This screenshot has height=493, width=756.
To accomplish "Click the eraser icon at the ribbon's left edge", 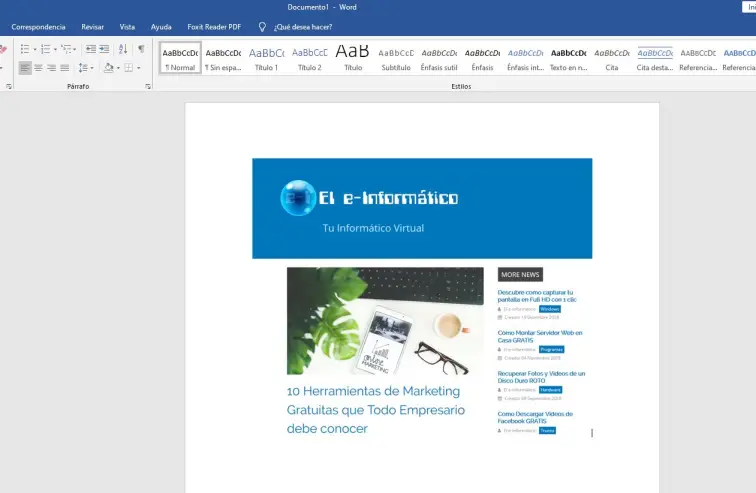I will coord(3,49).
